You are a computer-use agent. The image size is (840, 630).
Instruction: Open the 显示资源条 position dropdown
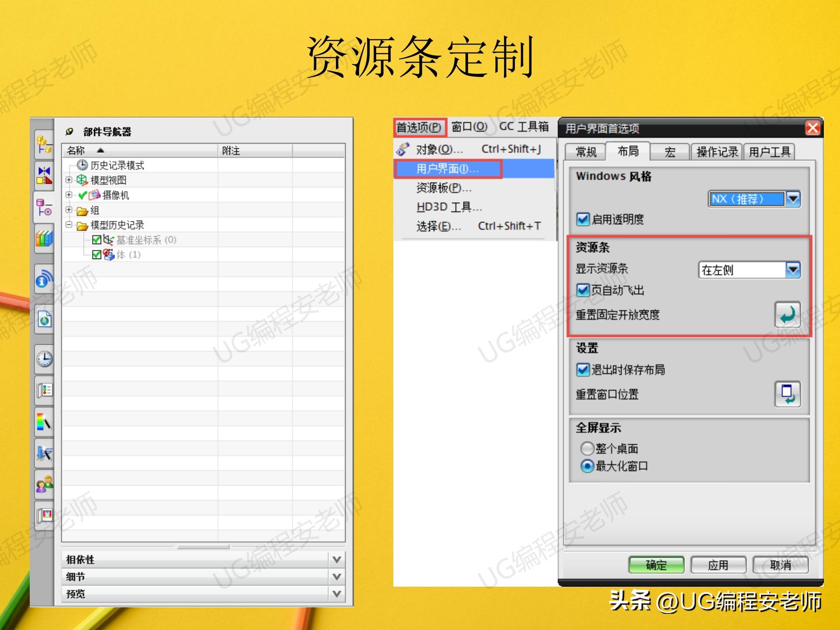794,270
